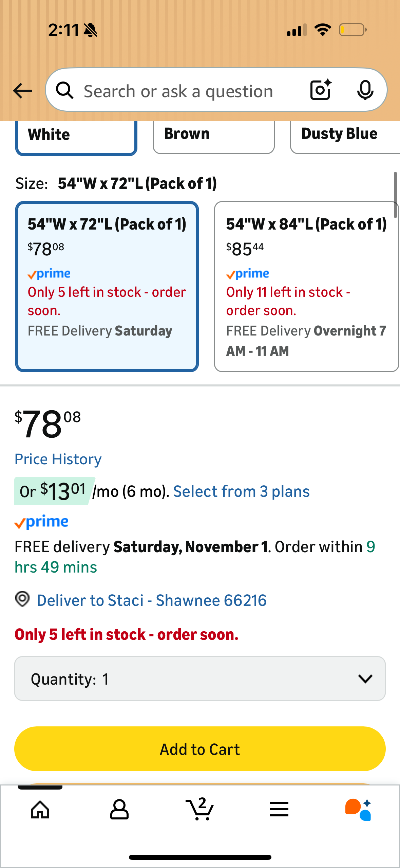Expand the Quantity dropdown
The width and height of the screenshot is (400, 868).
[200, 679]
